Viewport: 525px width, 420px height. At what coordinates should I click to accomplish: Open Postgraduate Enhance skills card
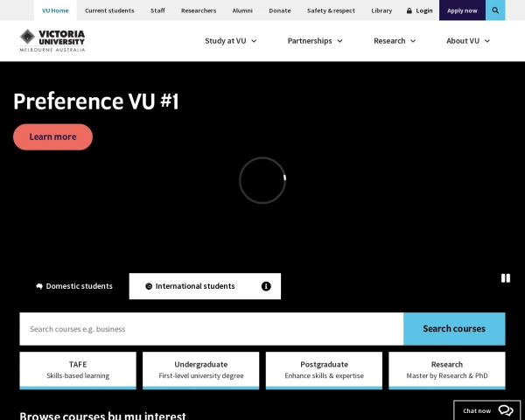324,370
